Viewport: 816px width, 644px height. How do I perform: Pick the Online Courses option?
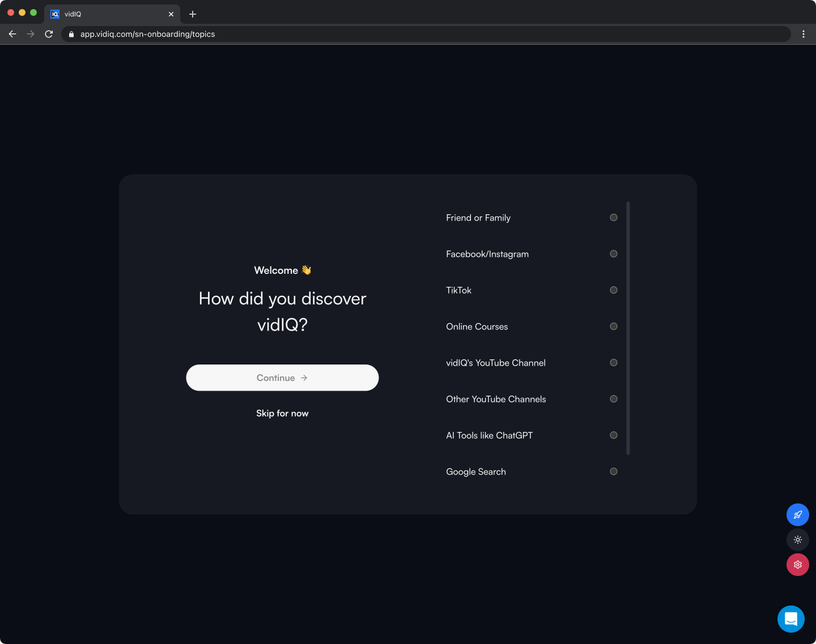[x=613, y=327]
